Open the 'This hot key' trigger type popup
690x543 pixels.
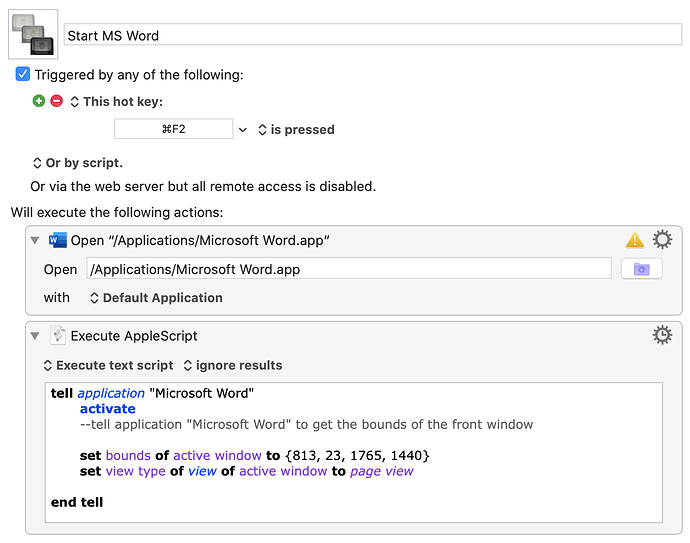click(117, 102)
